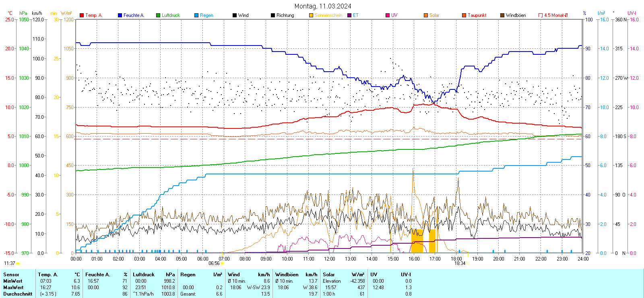Click the date title Montag, 11.03.2024

click(x=322, y=6)
